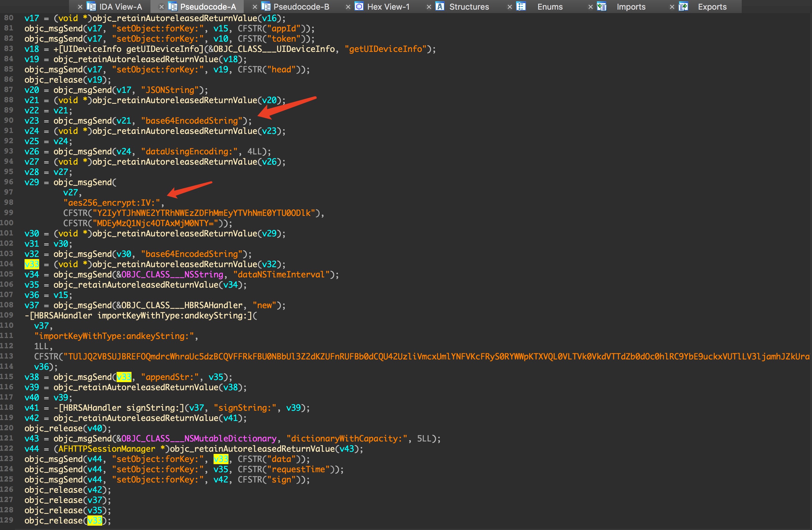Click OBJC_CLASS___NSMutableDictionary reference on line 121
This screenshot has width=812, height=530.
pyautogui.click(x=199, y=439)
